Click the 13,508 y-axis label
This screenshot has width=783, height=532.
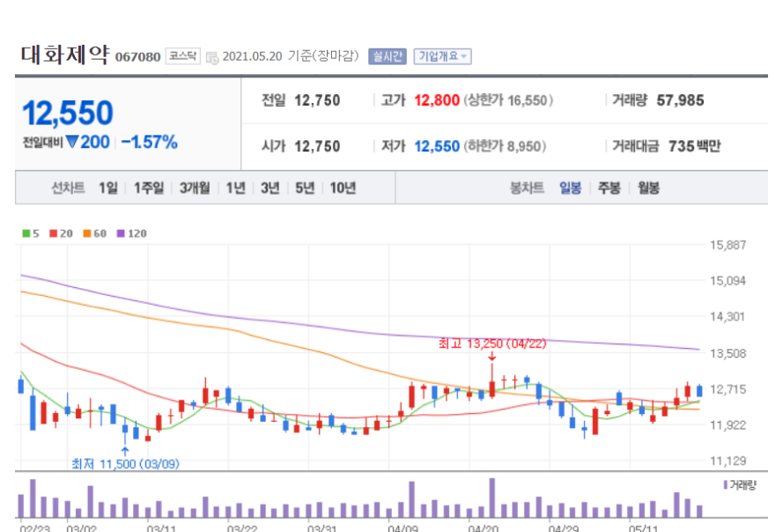click(728, 353)
